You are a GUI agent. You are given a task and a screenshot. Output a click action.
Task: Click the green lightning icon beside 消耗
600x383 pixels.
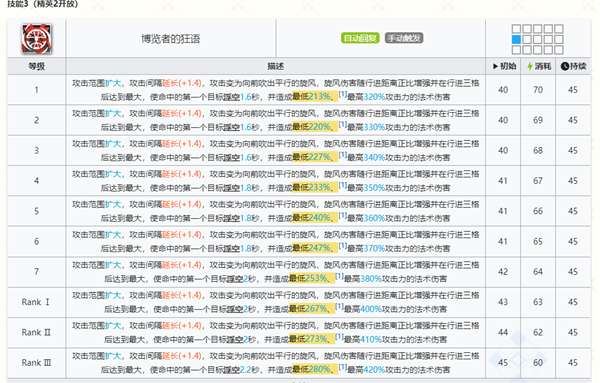coord(530,67)
